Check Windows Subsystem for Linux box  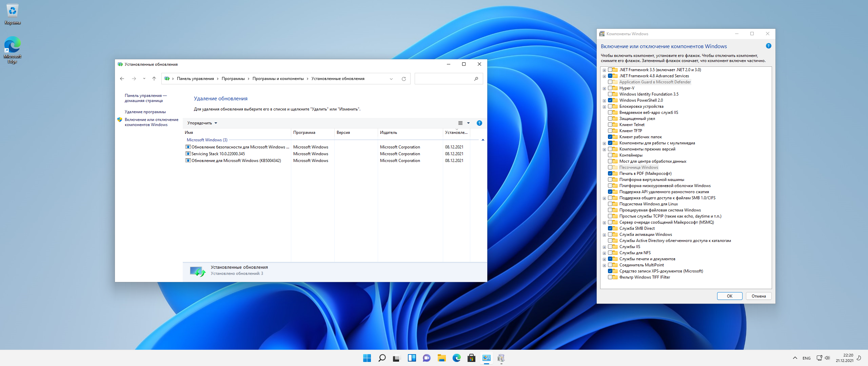pyautogui.click(x=610, y=204)
